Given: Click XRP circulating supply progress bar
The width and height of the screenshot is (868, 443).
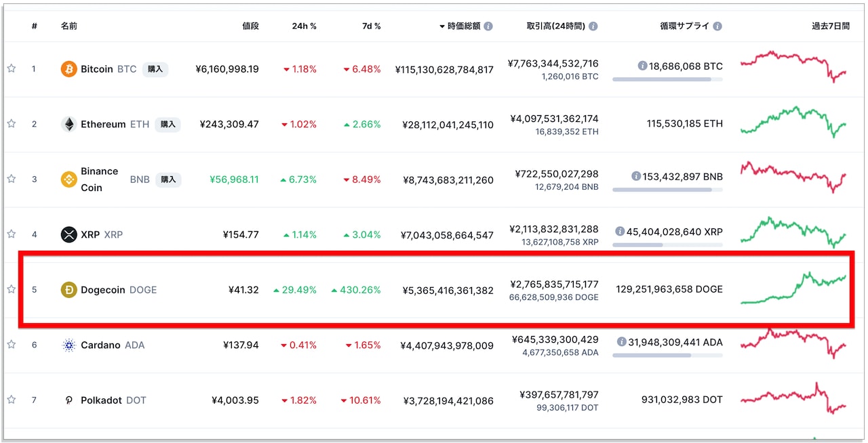Looking at the screenshot, I should (667, 245).
